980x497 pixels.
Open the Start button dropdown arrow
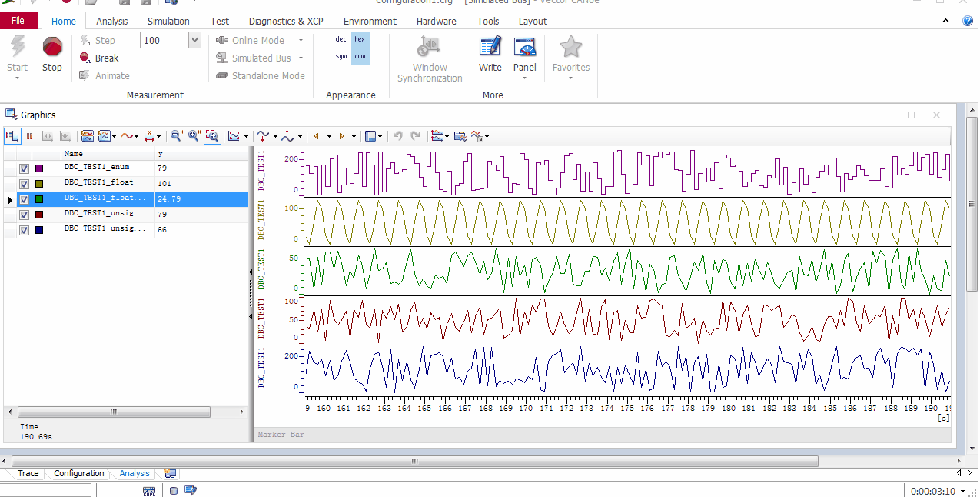(x=17, y=78)
